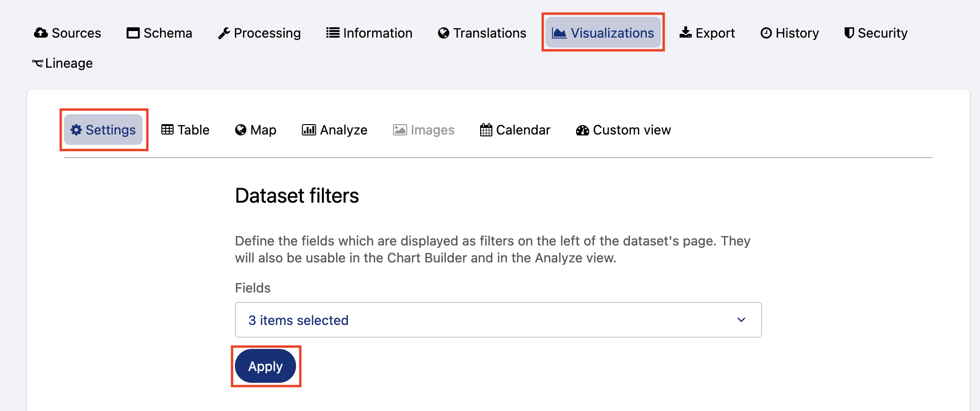This screenshot has height=411, width=980.
Task: Click the Settings gear icon
Action: click(x=76, y=130)
